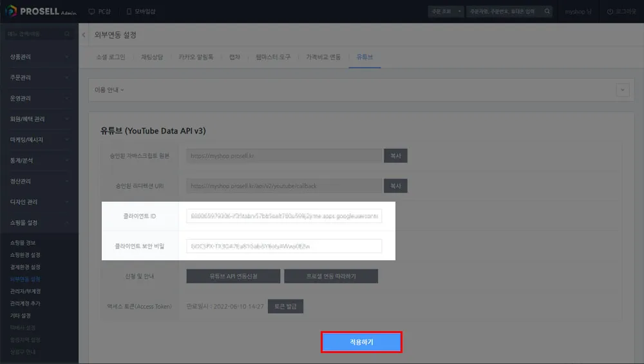Open the 모바일샵 phone link
This screenshot has width=644, height=364.
141,12
